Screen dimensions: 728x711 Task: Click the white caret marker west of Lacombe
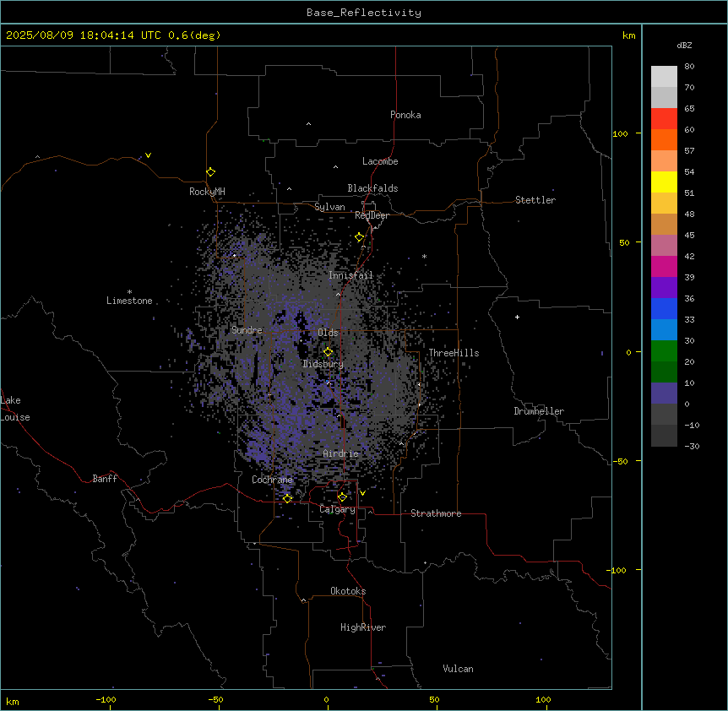point(335,167)
